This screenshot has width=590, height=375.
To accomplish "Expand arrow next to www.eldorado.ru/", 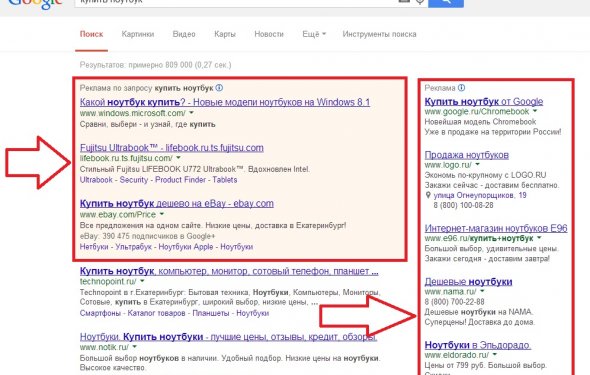I will [x=495, y=355].
